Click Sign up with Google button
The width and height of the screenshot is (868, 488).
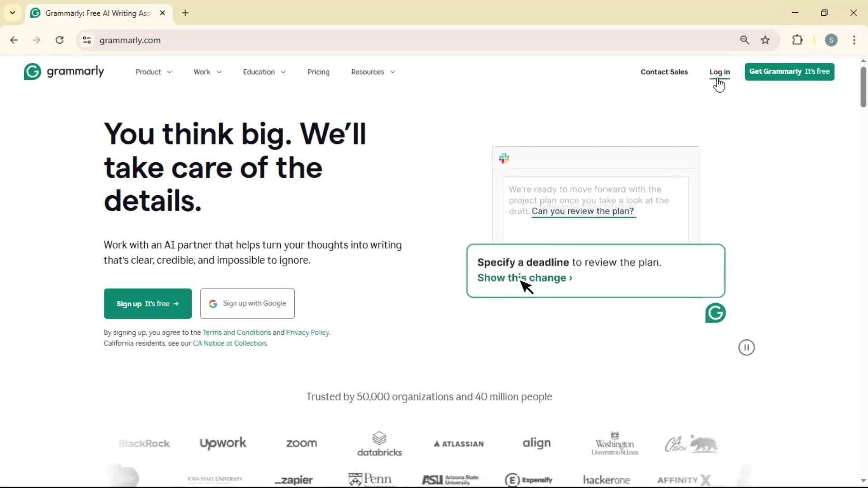click(x=247, y=304)
